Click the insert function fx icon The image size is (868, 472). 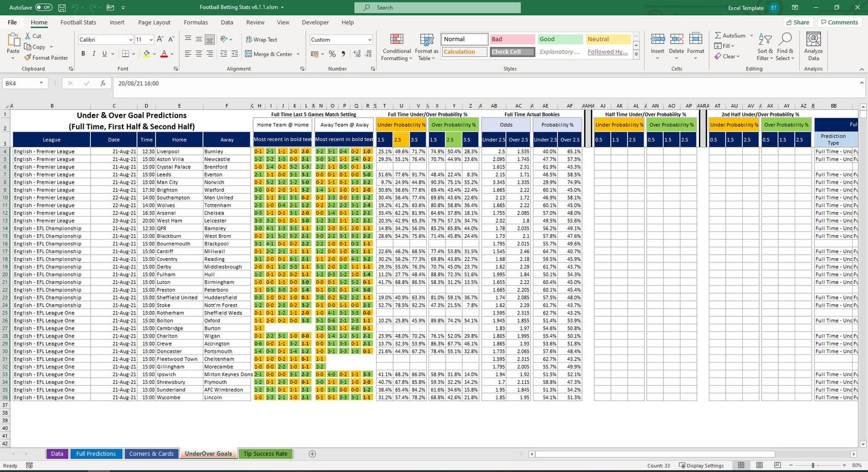103,83
